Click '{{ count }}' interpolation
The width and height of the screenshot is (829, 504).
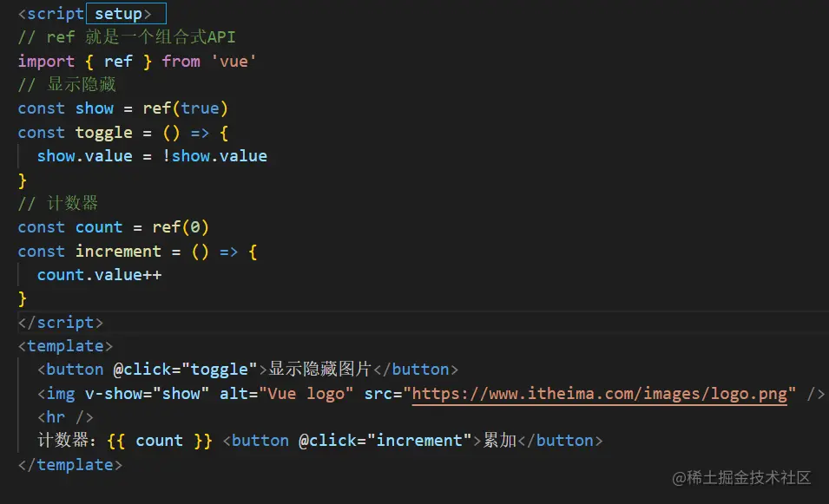[x=159, y=441]
